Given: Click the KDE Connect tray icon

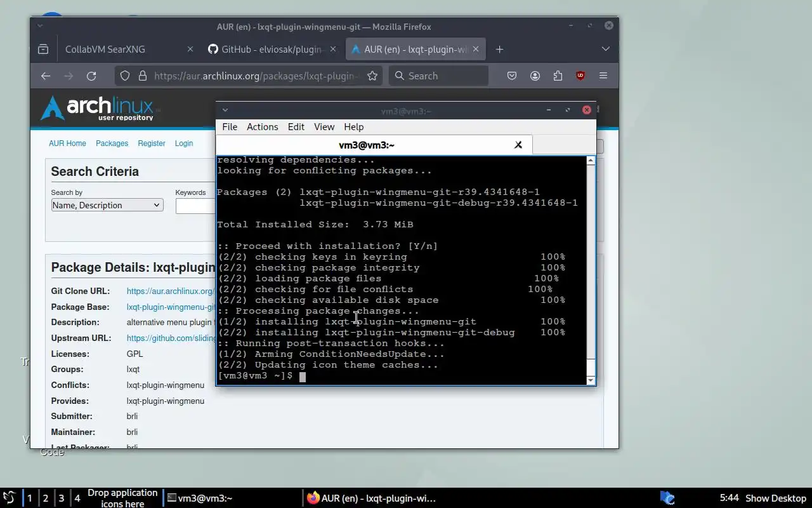Looking at the screenshot, I should 667,498.
